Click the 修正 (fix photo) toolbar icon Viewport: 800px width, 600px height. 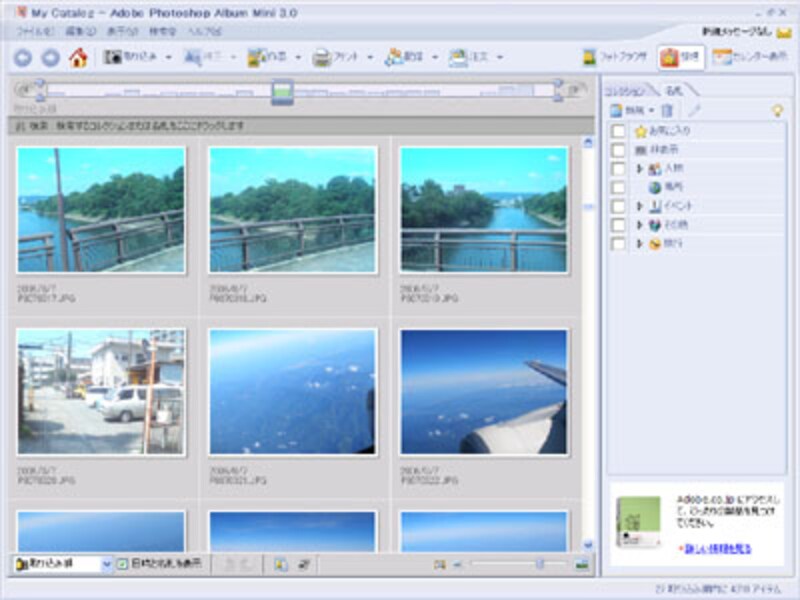point(192,57)
